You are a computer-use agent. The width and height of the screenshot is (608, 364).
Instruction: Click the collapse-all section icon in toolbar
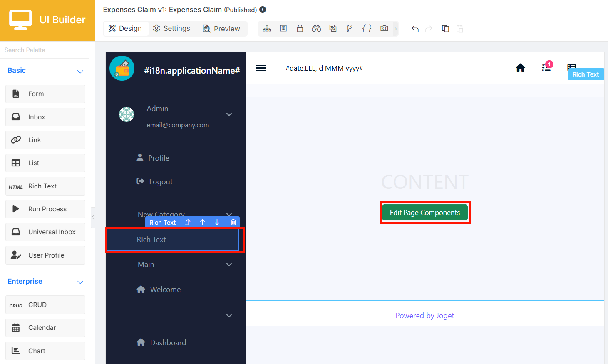tap(283, 28)
